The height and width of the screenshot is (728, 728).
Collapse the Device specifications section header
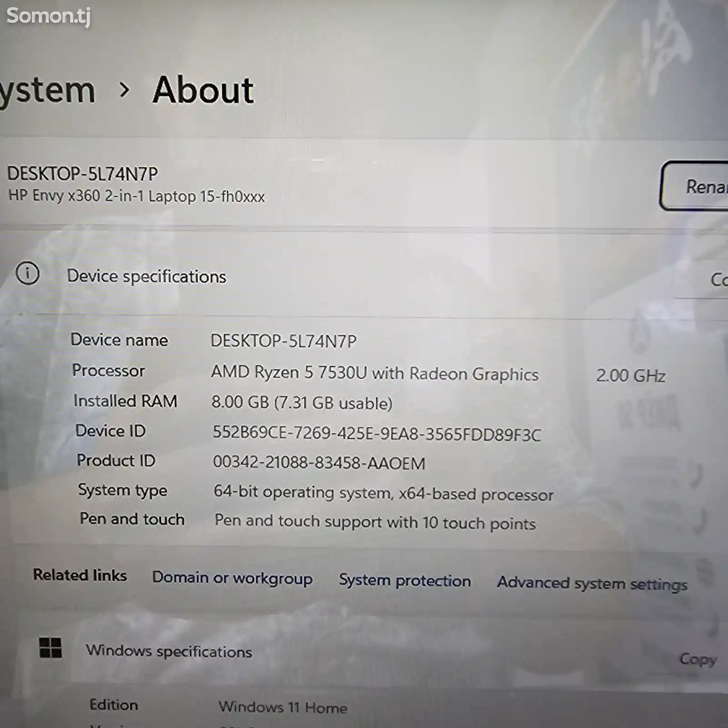click(x=364, y=276)
